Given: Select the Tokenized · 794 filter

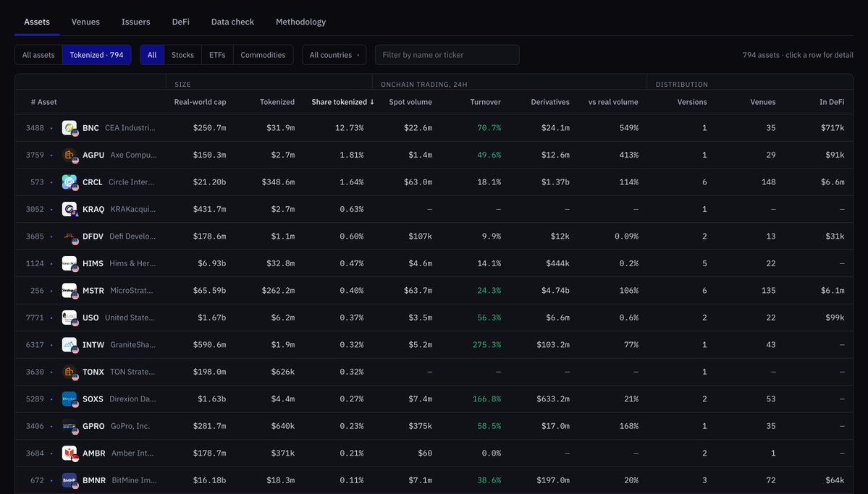Looking at the screenshot, I should (x=96, y=55).
